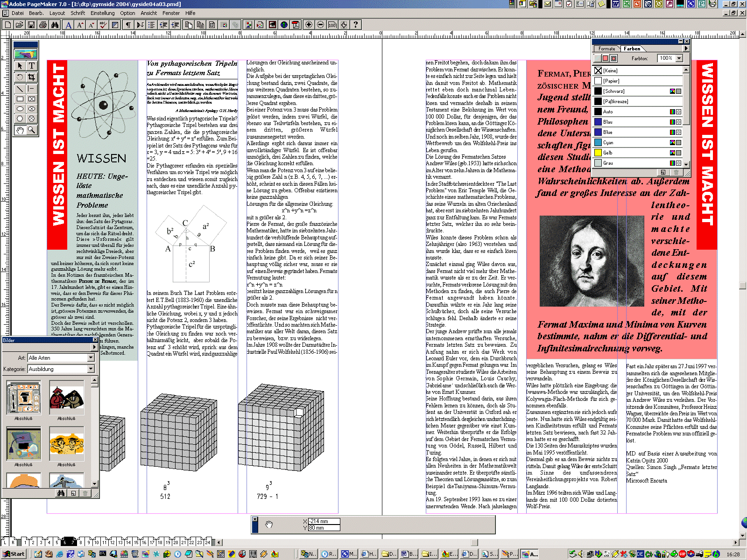Click the Zoom Out minus toolbar icon
Viewport: 747px width, 560px height.
[320, 25]
